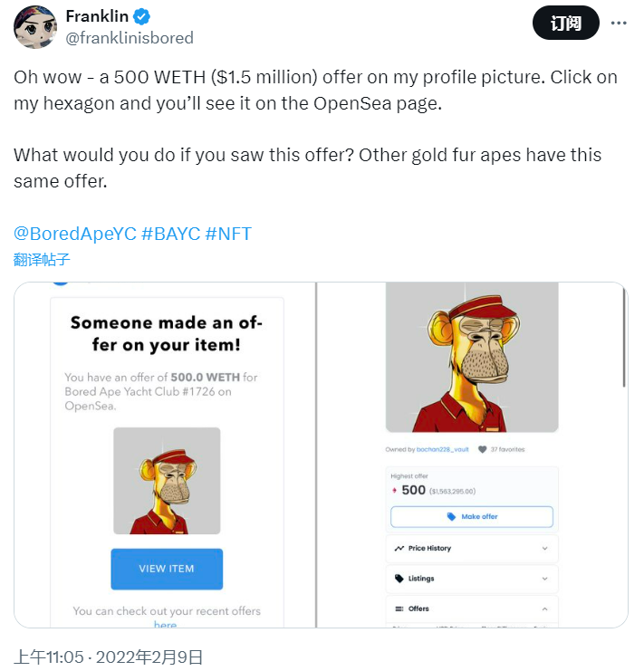Click the red ETH icon next to 500
The height and width of the screenshot is (671, 644).
394,491
